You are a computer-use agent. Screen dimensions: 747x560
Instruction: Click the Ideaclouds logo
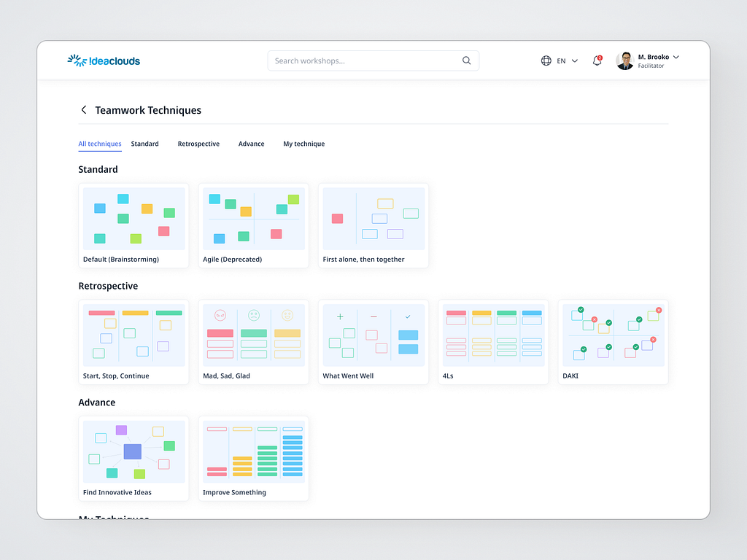(104, 61)
